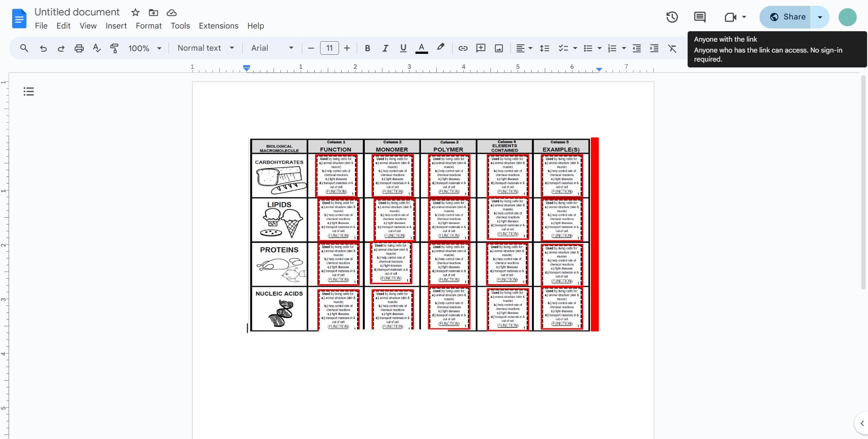Open the Insert menu

click(116, 26)
